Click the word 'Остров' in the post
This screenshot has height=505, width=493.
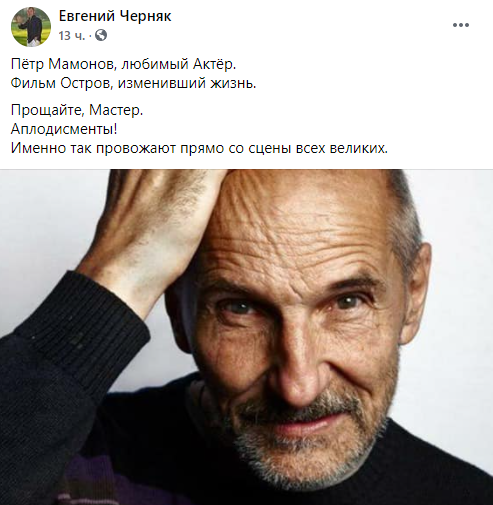click(x=86, y=83)
